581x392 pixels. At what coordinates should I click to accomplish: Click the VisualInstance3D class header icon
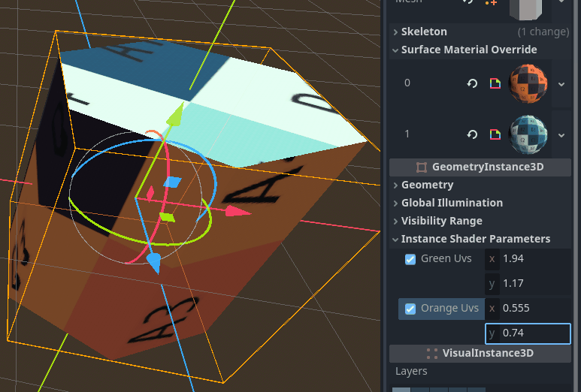(x=431, y=353)
